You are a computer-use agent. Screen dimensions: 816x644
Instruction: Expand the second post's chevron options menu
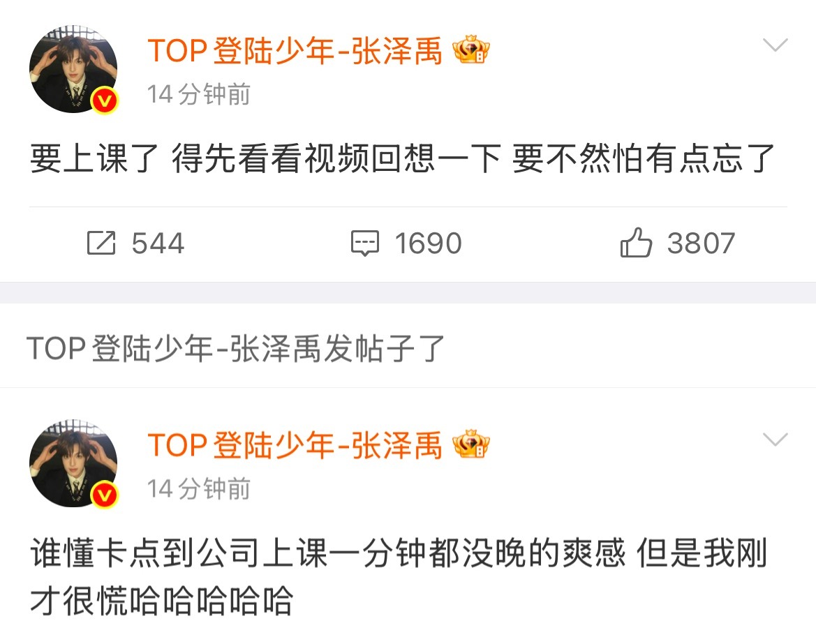coord(776,439)
